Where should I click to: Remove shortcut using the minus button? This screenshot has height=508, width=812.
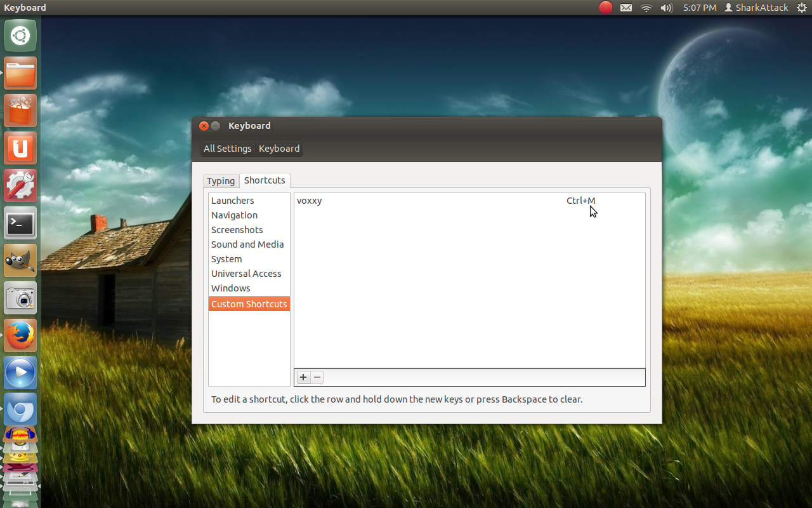(317, 377)
